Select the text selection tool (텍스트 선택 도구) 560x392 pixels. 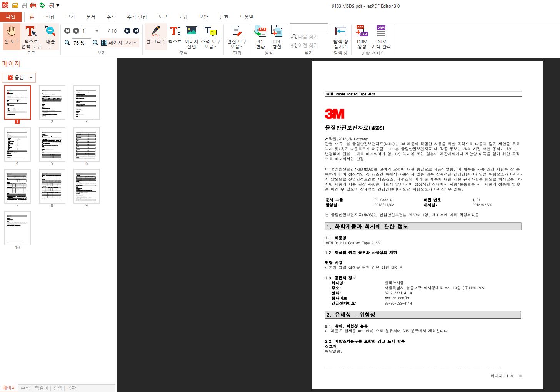click(x=31, y=37)
